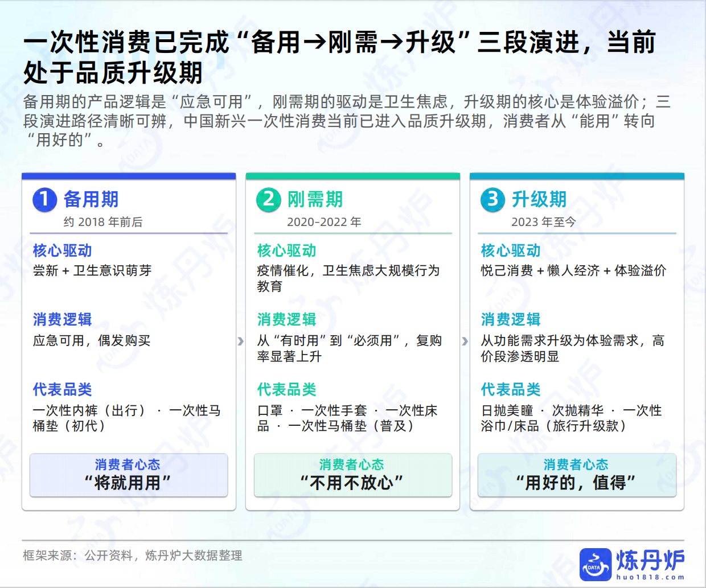Click 消费逻辑 label in 刚需期 card
Screen dimensions: 706x588
tap(286, 319)
